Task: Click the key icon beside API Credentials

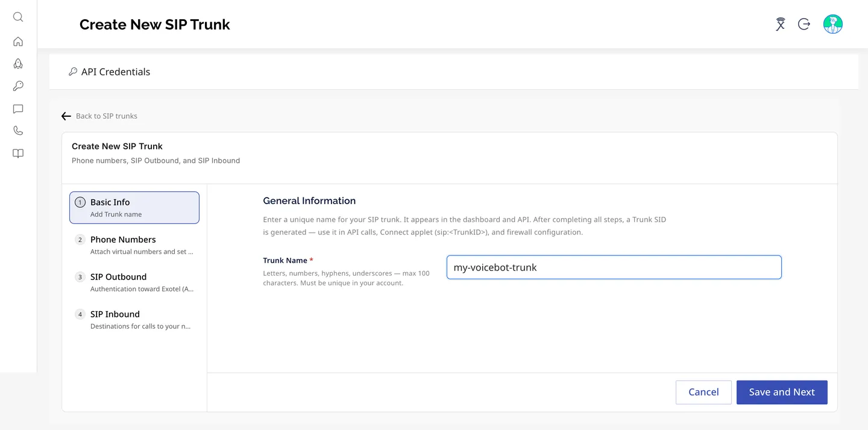Action: 73,72
